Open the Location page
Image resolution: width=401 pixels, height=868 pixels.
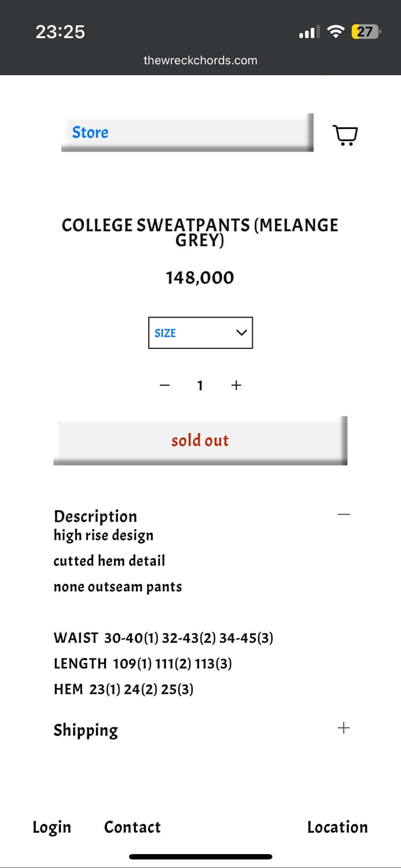coord(337,827)
